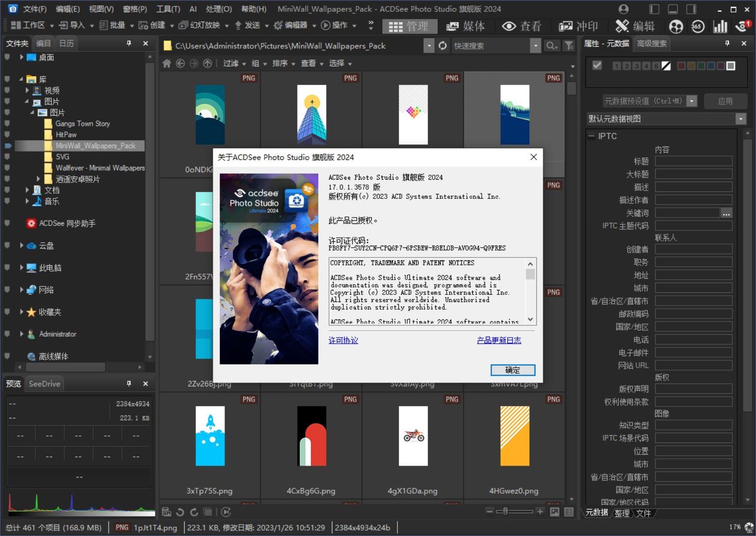The height and width of the screenshot is (536, 756).
Task: Open the folder path history dropdown
Action: [429, 46]
